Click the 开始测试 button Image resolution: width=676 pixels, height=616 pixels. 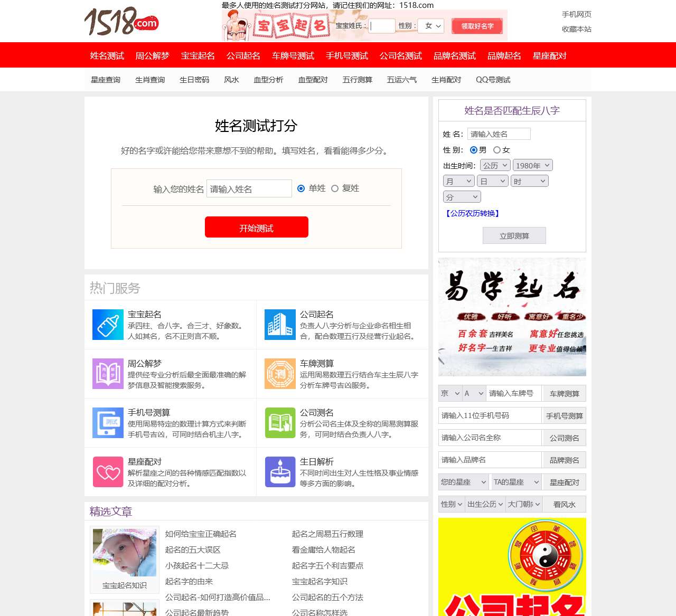pyautogui.click(x=256, y=227)
